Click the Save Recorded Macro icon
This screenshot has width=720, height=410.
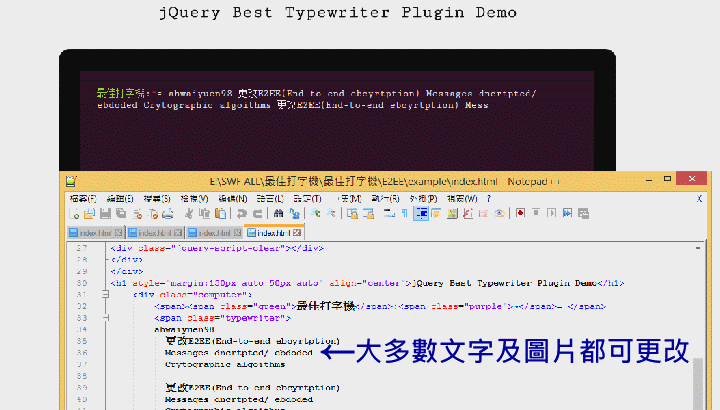pyautogui.click(x=583, y=213)
